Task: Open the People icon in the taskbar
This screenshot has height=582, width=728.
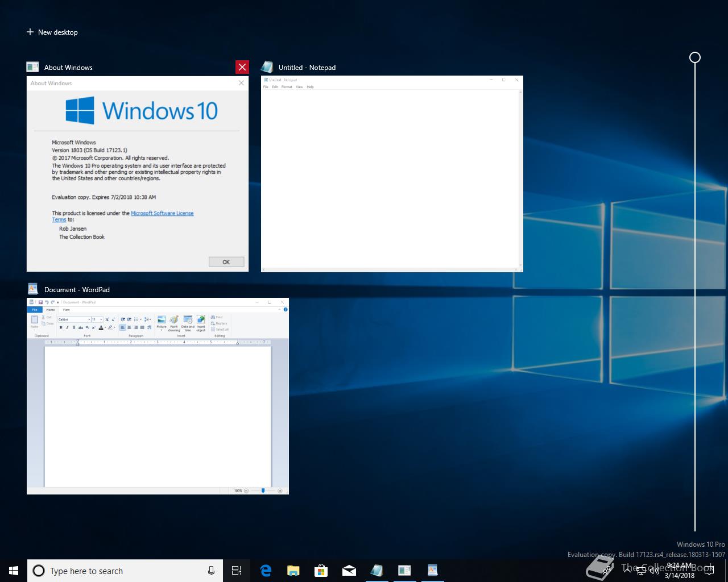Action: pyautogui.click(x=606, y=571)
